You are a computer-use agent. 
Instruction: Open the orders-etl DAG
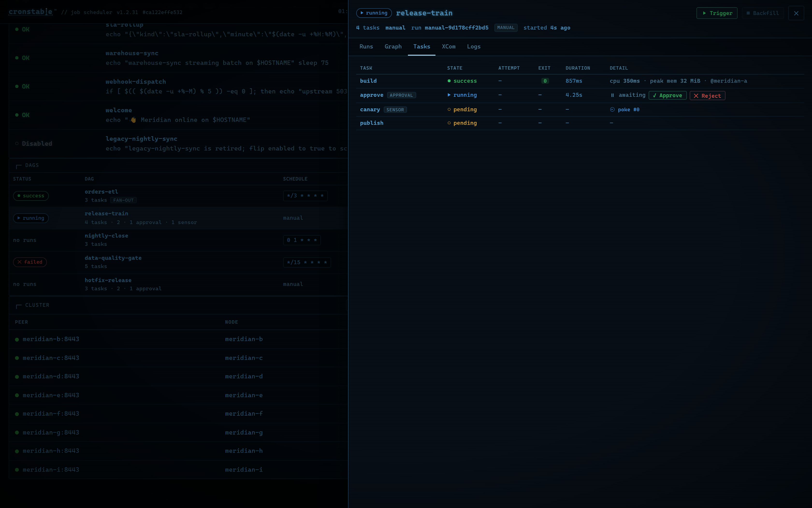click(x=101, y=192)
